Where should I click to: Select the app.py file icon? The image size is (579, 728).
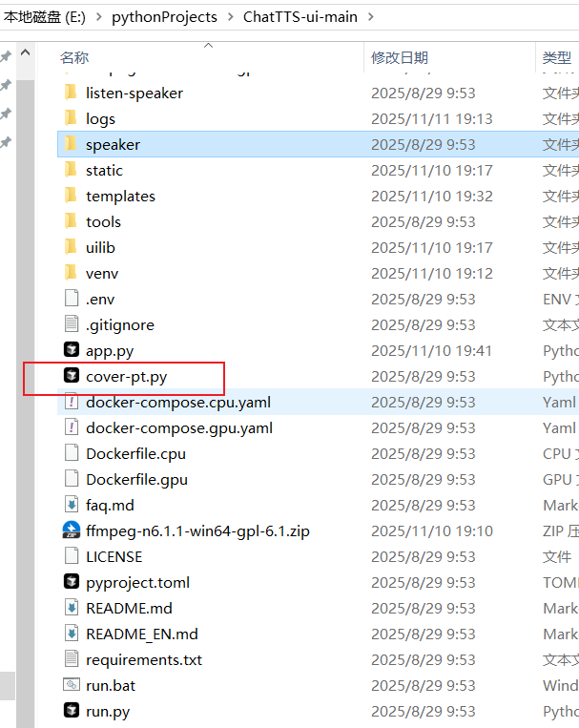tap(72, 349)
